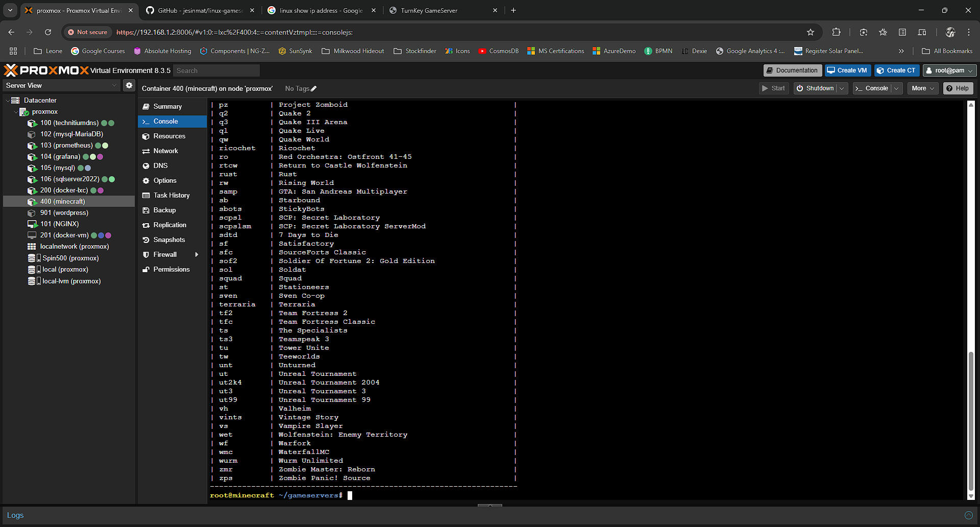Select Spin500 (proxmox) storage

pos(70,258)
